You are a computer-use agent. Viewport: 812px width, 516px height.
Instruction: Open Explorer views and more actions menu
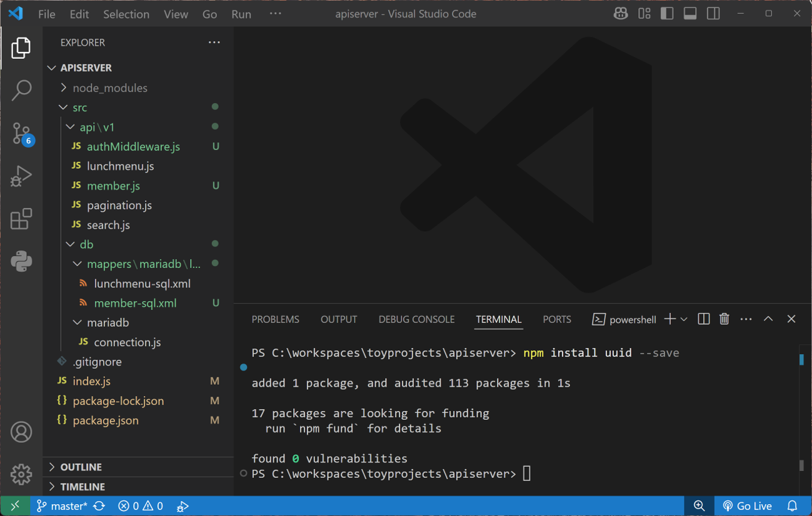[x=214, y=42]
